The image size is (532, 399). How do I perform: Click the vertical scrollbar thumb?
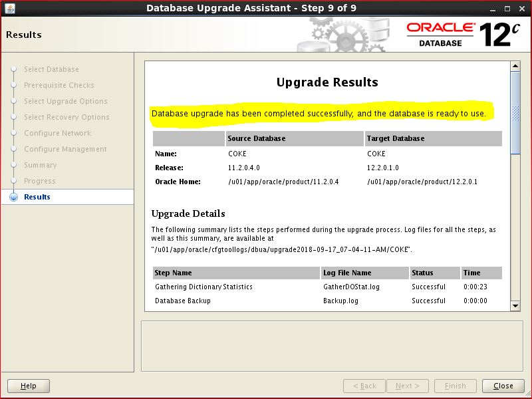[x=515, y=113]
